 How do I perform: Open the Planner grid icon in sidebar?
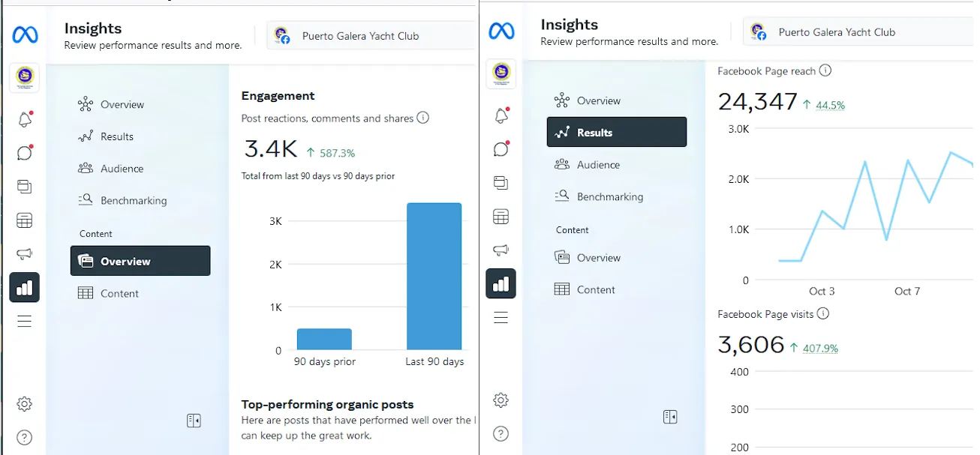(x=25, y=220)
